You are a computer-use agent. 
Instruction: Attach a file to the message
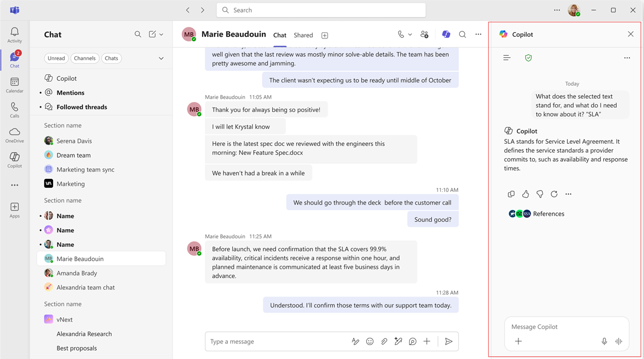(384, 341)
